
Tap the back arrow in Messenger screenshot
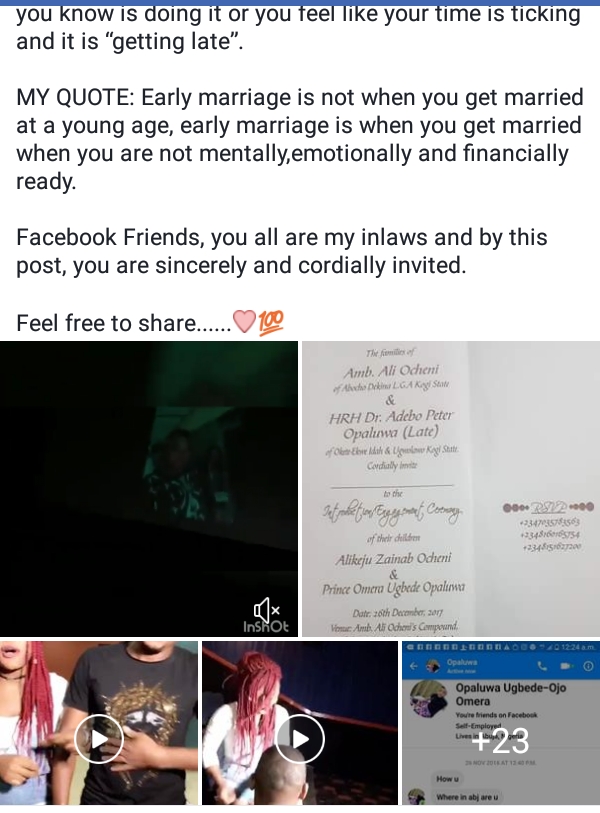pyautogui.click(x=413, y=666)
